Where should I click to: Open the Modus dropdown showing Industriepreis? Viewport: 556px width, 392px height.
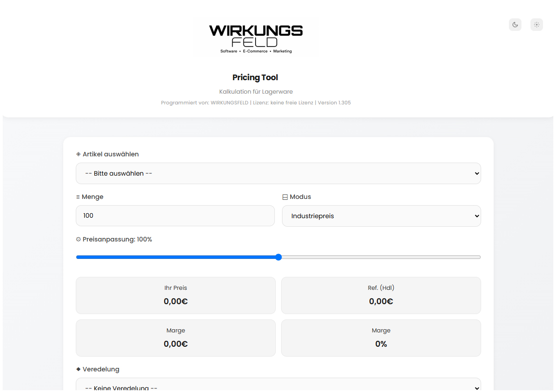coord(382,216)
